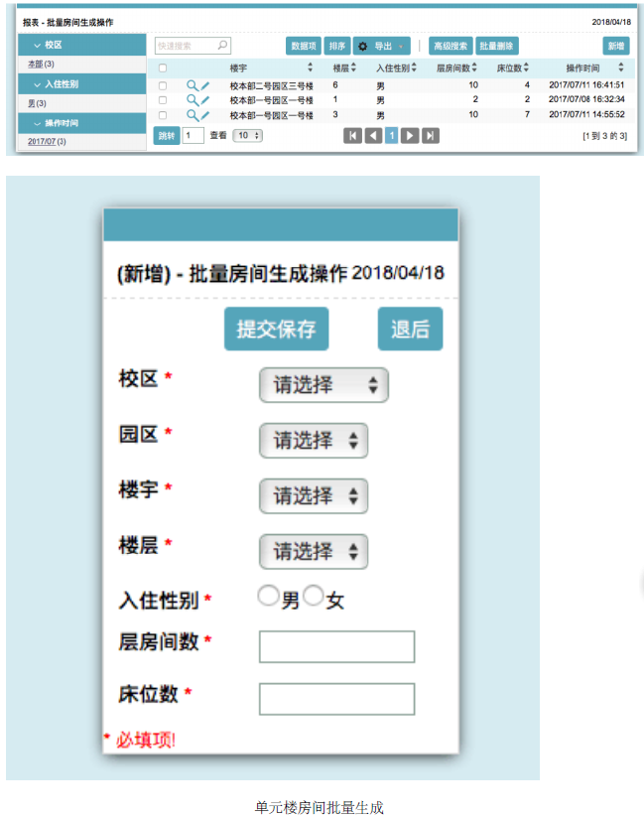Click into the 层房间数 input field
The width and height of the screenshot is (644, 818).
336,646
